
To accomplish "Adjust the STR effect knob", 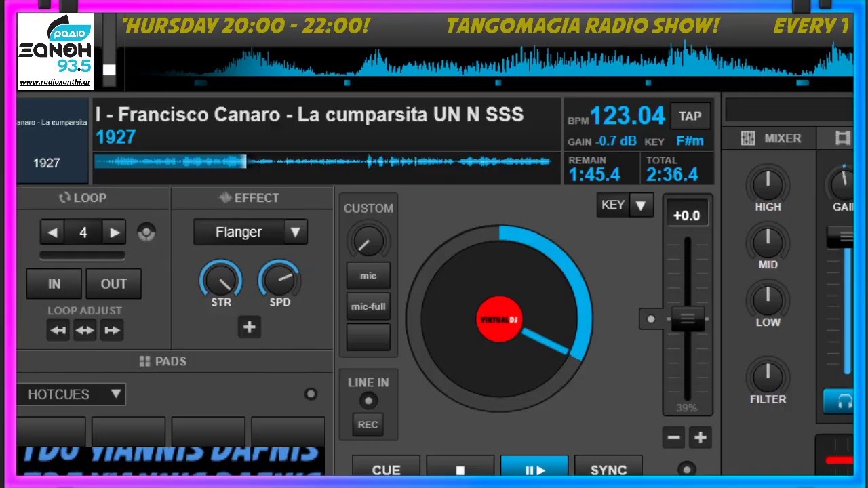I will click(x=221, y=279).
